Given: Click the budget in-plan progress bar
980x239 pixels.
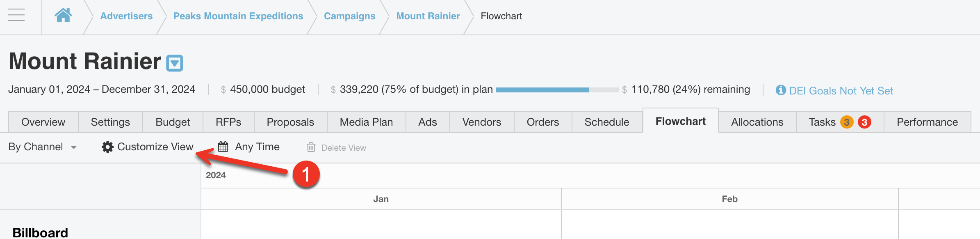Looking at the screenshot, I should [557, 90].
